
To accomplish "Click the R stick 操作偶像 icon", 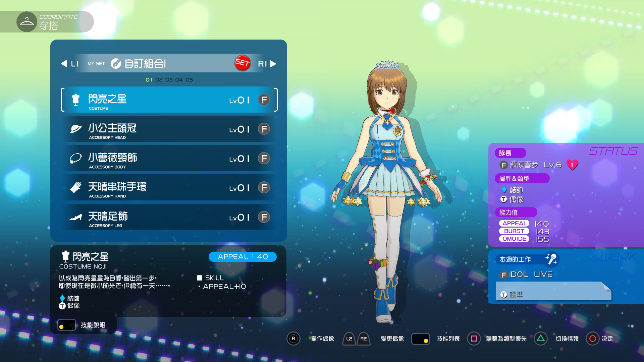I will 293,339.
